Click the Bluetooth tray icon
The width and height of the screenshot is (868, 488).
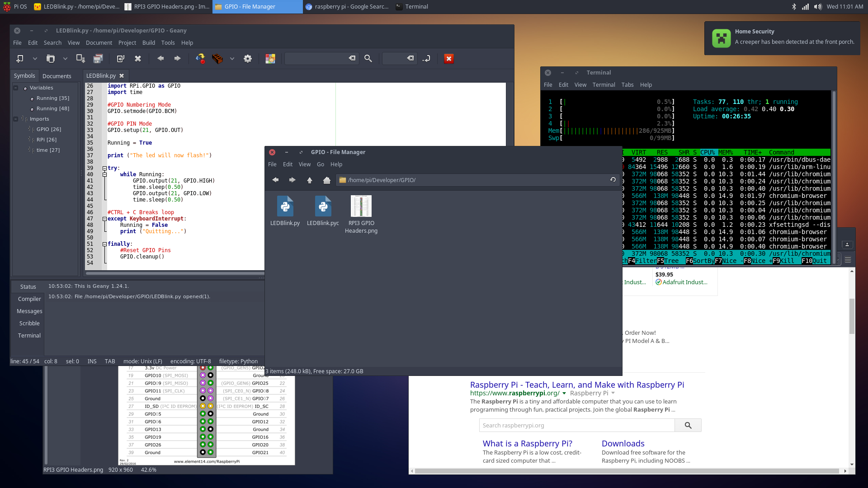pos(794,7)
